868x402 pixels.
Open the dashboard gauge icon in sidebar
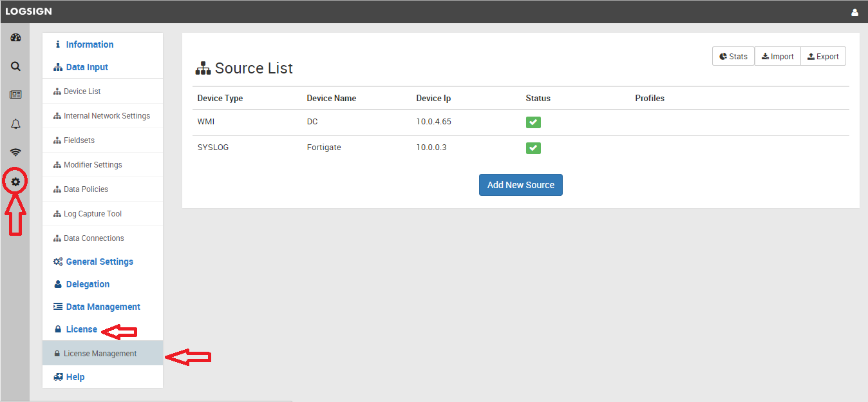(x=15, y=37)
